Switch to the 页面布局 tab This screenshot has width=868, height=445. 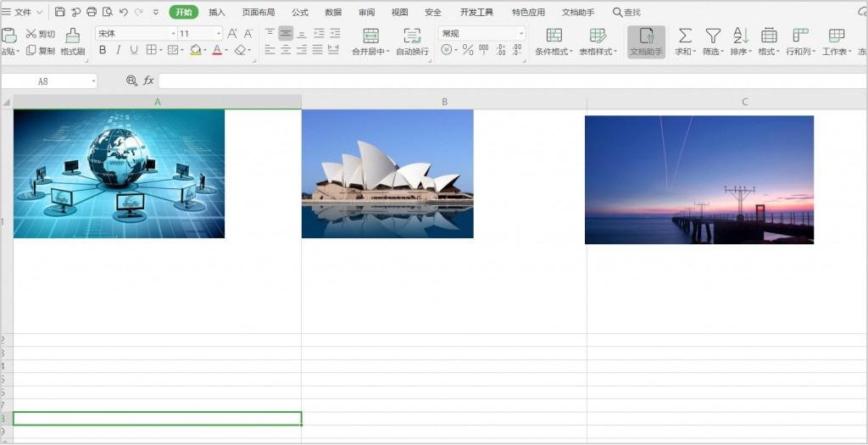[258, 12]
